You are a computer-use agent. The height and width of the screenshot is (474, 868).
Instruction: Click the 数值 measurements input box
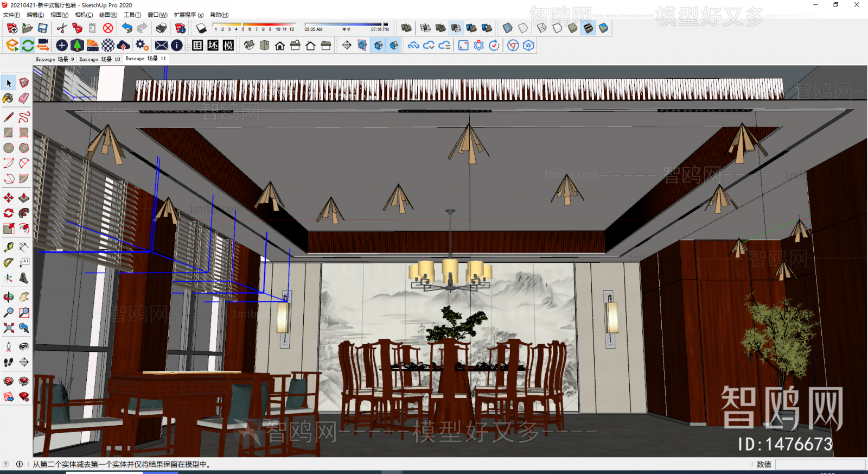tap(820, 464)
